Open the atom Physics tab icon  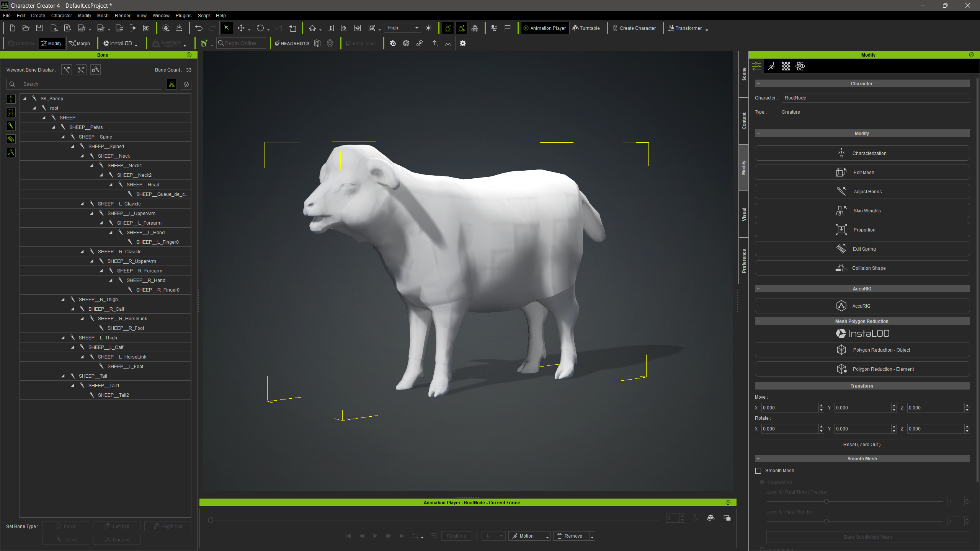click(800, 66)
